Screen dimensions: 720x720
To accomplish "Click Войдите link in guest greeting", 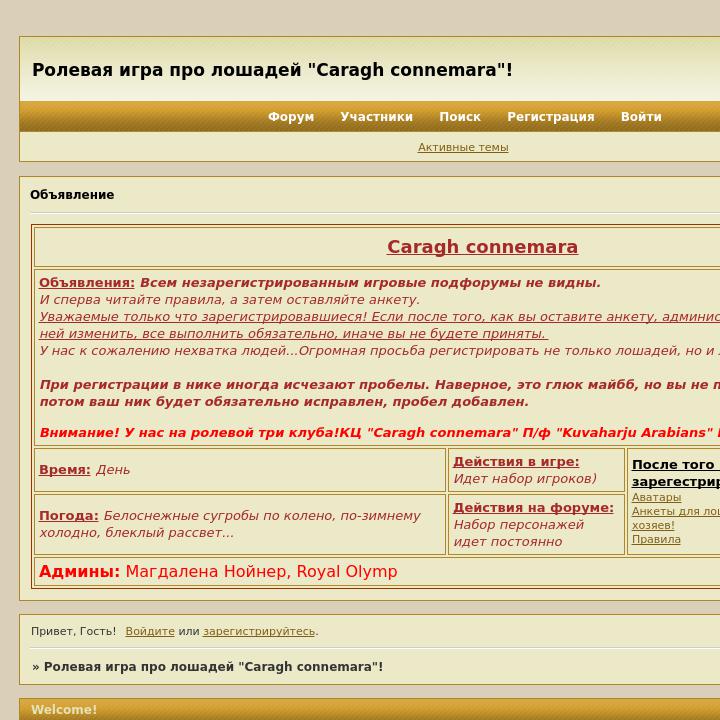I will pyautogui.click(x=150, y=631).
